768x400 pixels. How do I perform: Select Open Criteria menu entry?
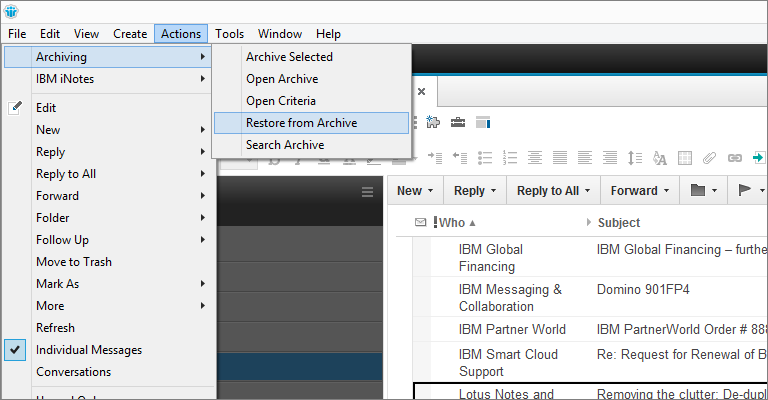[311, 101]
